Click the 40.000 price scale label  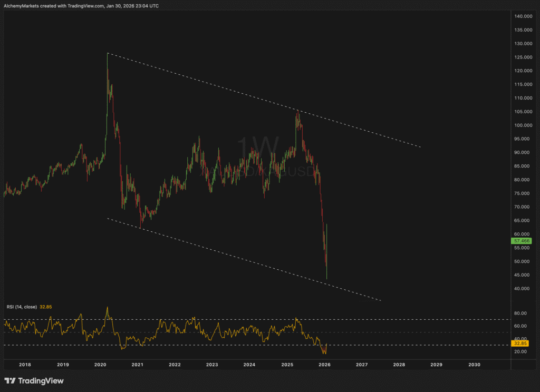pyautogui.click(x=523, y=289)
